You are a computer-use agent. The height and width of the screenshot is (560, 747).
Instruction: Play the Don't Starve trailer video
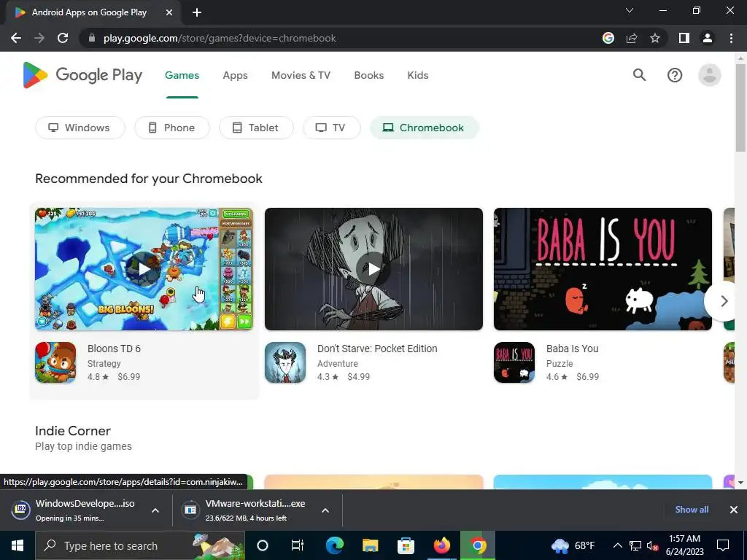click(x=373, y=269)
